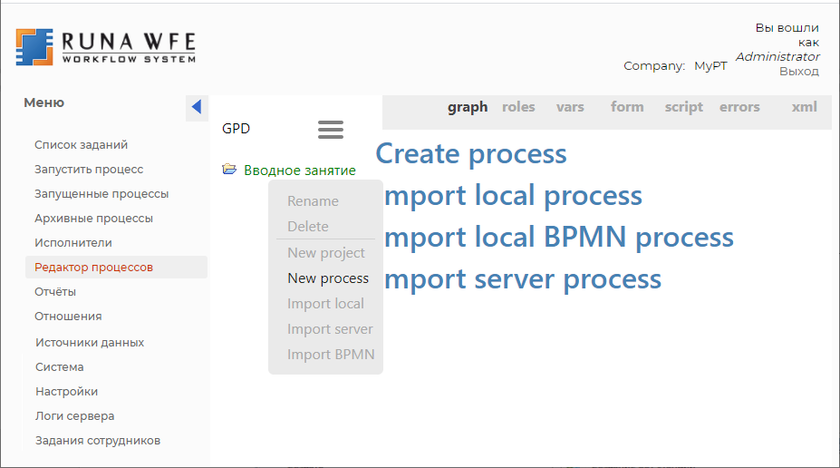Viewport: 840px width, 468px height.
Task: Select Rename in the context menu
Action: 312,201
